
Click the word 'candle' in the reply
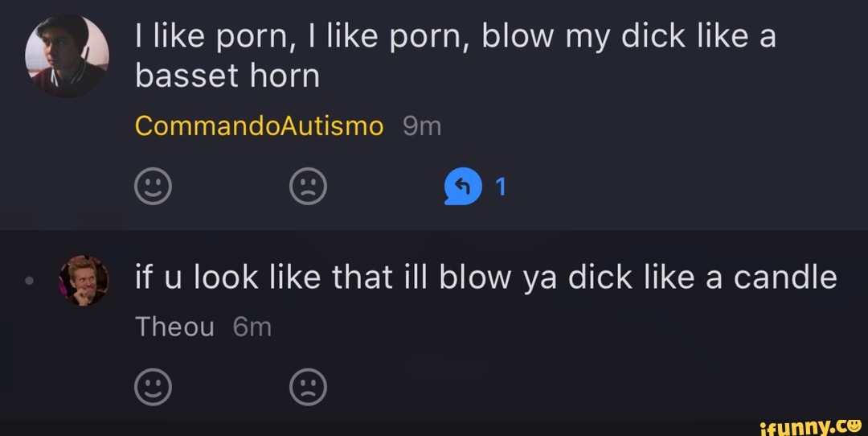click(785, 278)
